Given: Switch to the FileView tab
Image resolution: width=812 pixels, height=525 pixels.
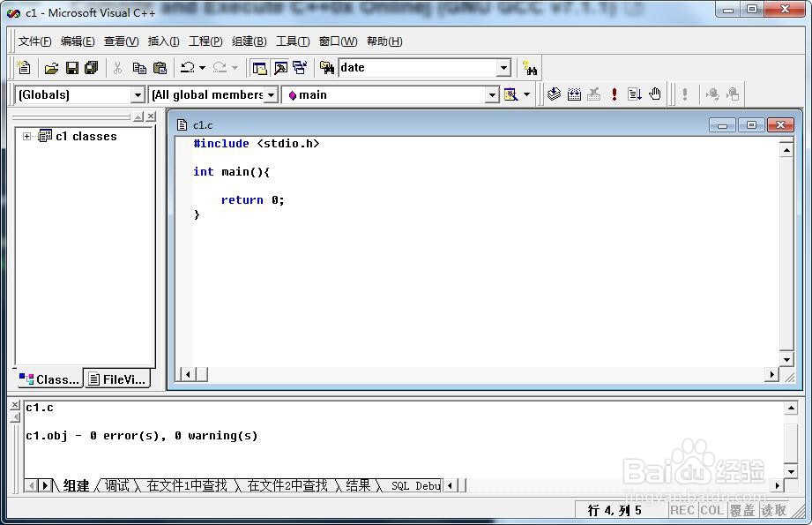Looking at the screenshot, I should [117, 379].
